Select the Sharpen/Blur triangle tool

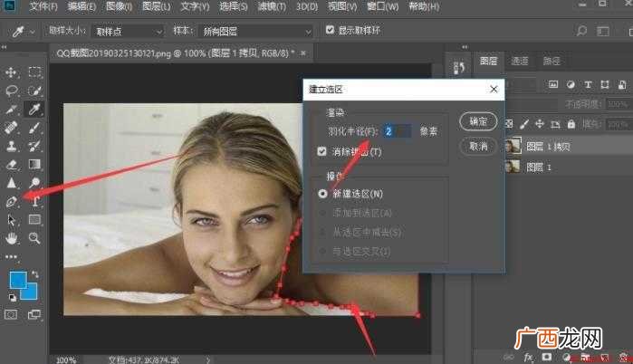click(x=11, y=183)
